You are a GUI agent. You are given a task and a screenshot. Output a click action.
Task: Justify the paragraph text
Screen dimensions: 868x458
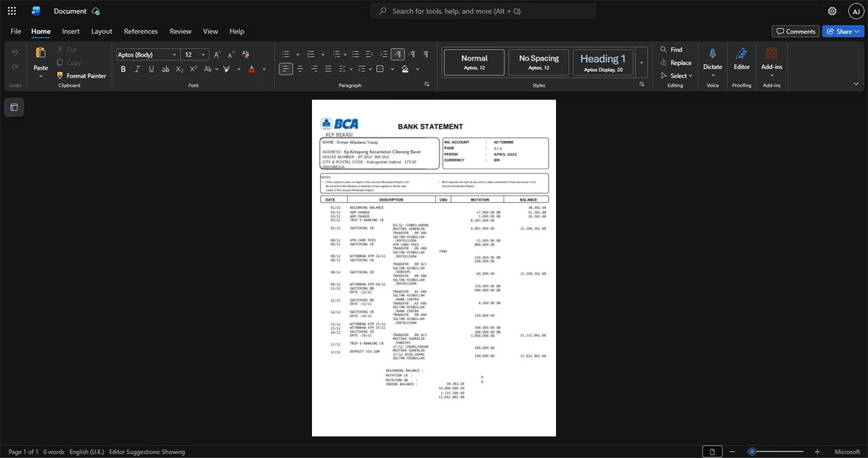[328, 69]
